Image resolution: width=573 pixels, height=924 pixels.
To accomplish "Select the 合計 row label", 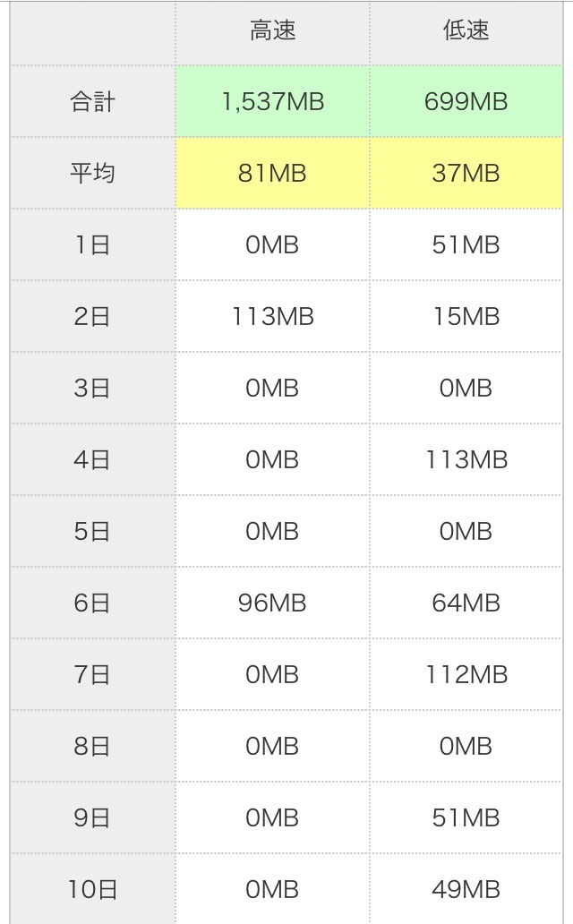I will pos(92,101).
